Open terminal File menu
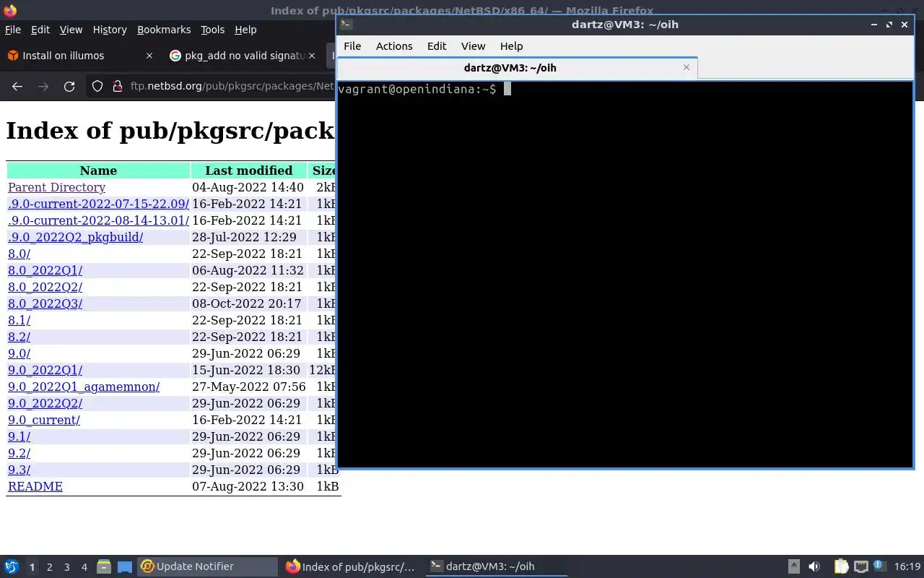Screen dimensions: 924x578 pos(352,46)
